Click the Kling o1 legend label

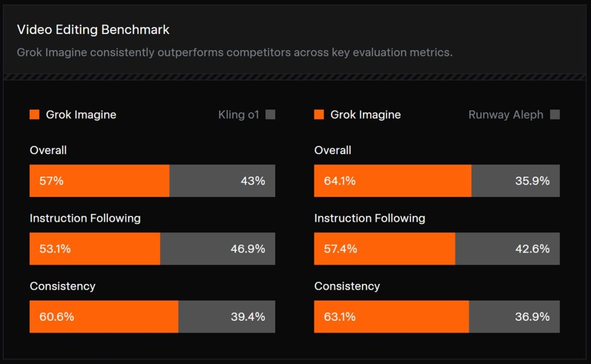tap(238, 115)
